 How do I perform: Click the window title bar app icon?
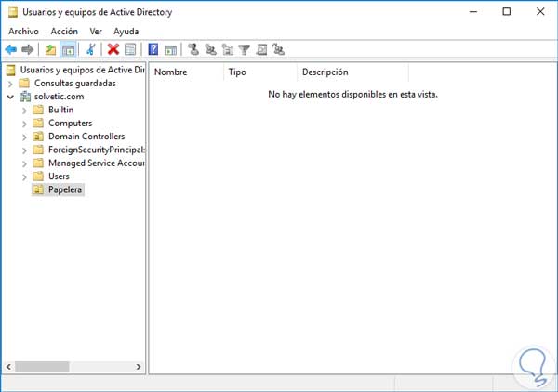click(x=13, y=12)
